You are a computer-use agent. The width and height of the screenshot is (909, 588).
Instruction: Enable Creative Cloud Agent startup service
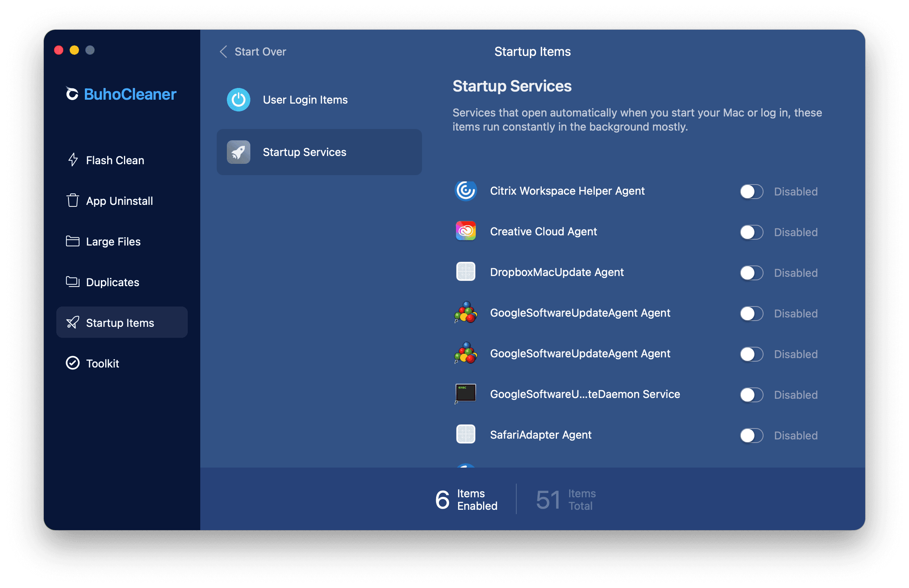pyautogui.click(x=749, y=231)
